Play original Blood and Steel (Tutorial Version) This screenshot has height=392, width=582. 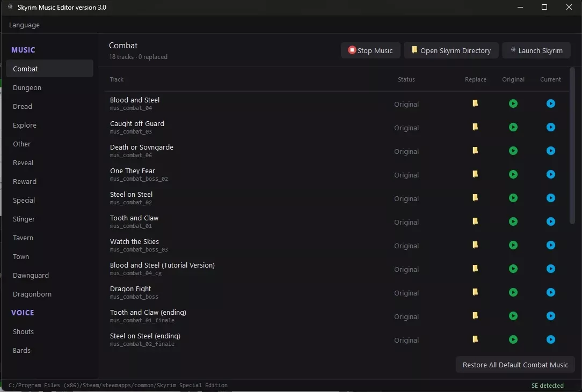(513, 269)
